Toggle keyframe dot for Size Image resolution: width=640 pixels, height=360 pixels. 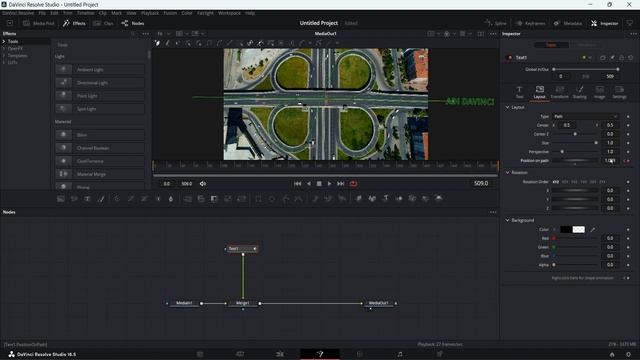[x=628, y=143]
